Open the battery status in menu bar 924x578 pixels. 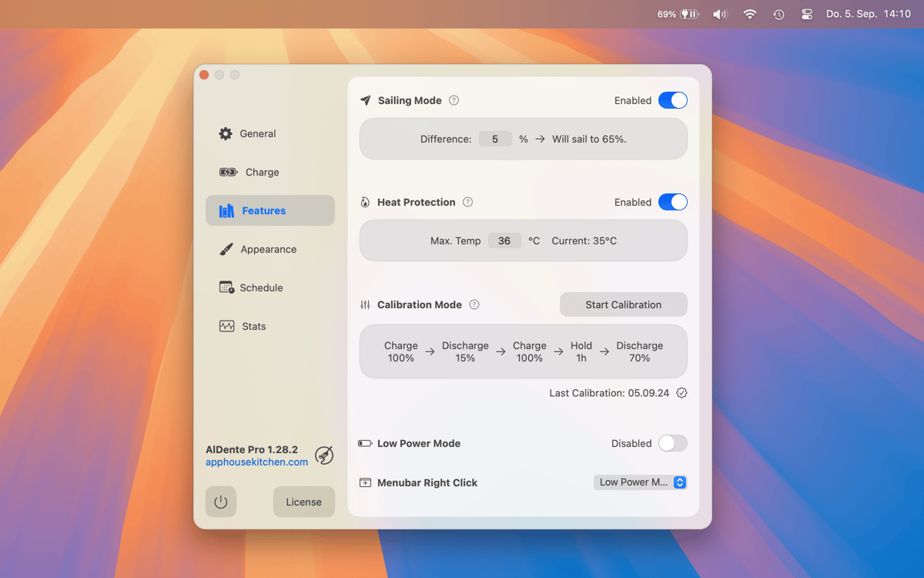678,14
